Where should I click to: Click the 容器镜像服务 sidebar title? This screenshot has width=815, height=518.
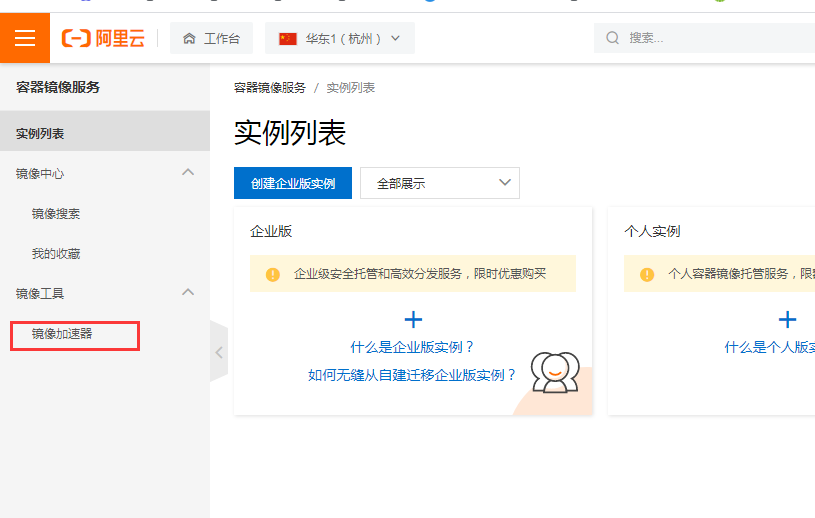pos(58,87)
